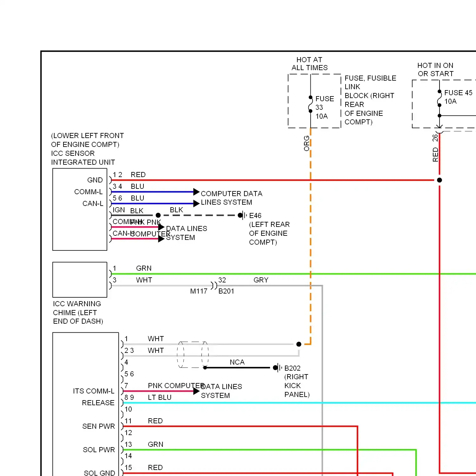Click the "HOT AT ALL TIMES" label
Screen dimensions: 476x476
pos(309,64)
